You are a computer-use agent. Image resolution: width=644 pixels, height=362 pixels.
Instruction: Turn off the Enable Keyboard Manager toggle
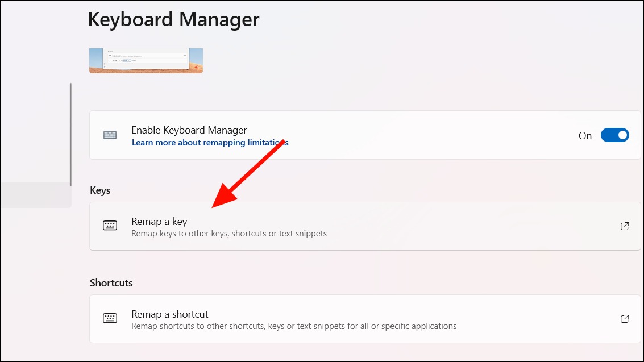[x=614, y=135]
